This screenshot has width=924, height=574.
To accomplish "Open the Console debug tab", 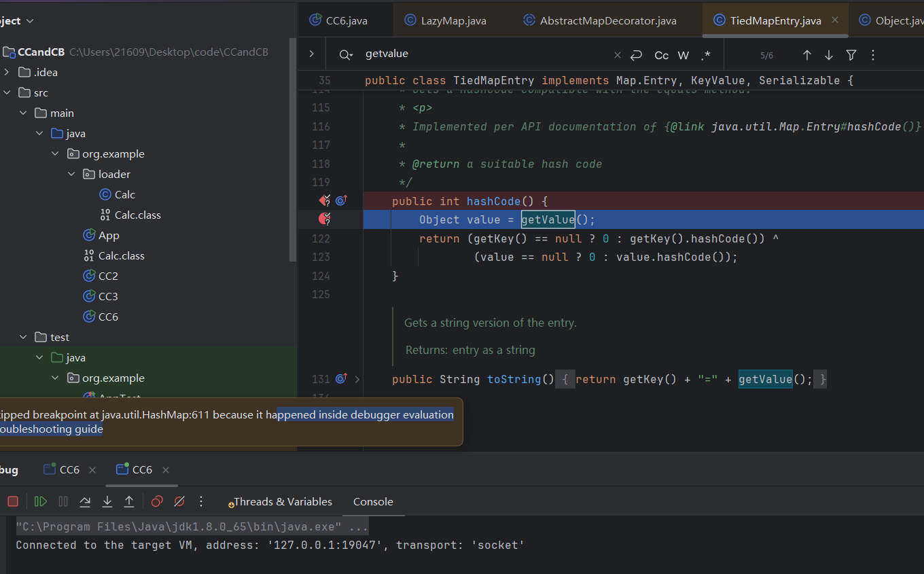I will [x=373, y=501].
